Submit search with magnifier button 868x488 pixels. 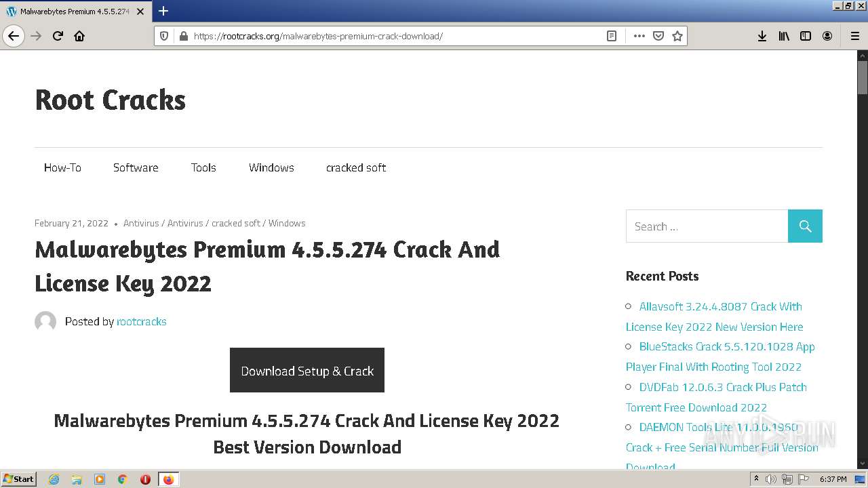(805, 226)
